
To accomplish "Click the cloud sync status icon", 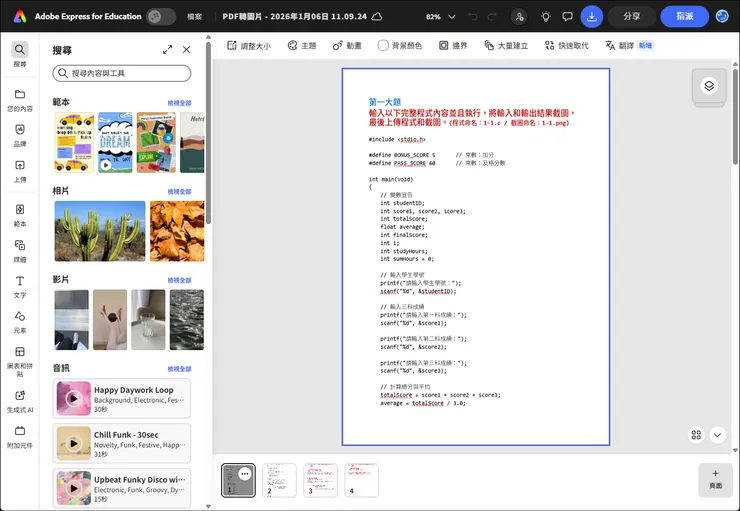I will (x=377, y=17).
